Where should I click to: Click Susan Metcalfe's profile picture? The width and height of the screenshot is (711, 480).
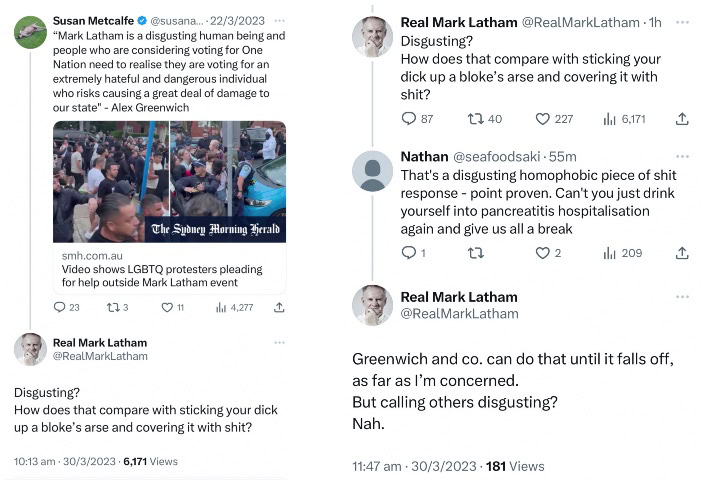tap(30, 32)
